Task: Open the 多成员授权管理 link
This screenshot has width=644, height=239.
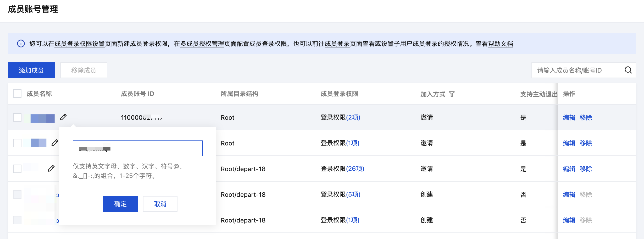Action: click(x=202, y=44)
